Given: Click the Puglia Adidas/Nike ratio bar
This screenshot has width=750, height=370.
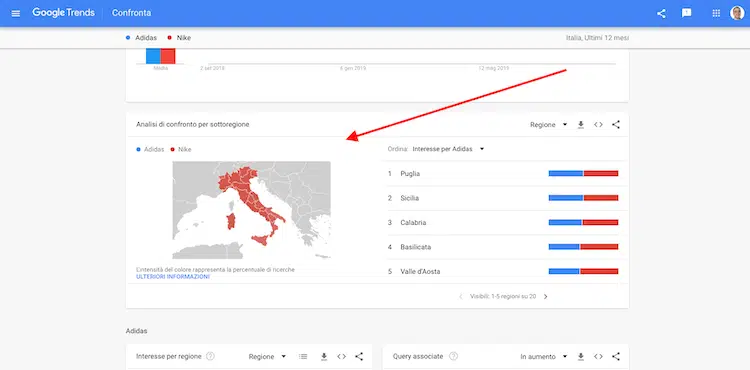Looking at the screenshot, I should (x=584, y=174).
